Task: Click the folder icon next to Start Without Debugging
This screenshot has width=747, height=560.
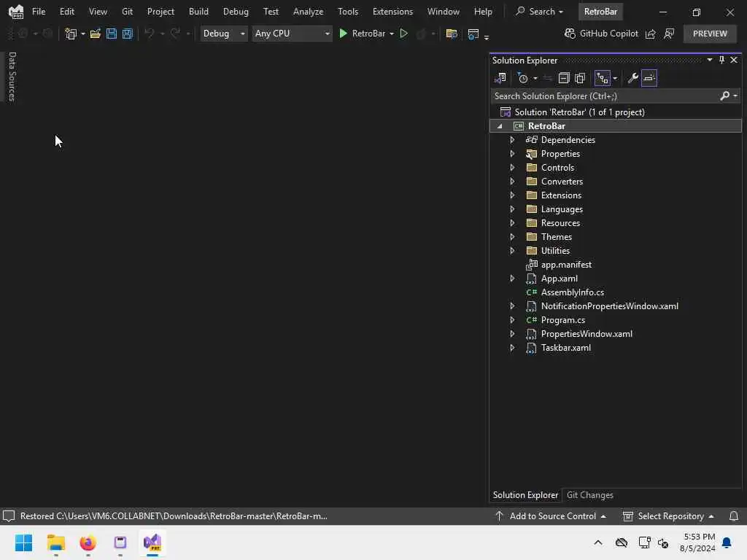Action: coord(451,34)
